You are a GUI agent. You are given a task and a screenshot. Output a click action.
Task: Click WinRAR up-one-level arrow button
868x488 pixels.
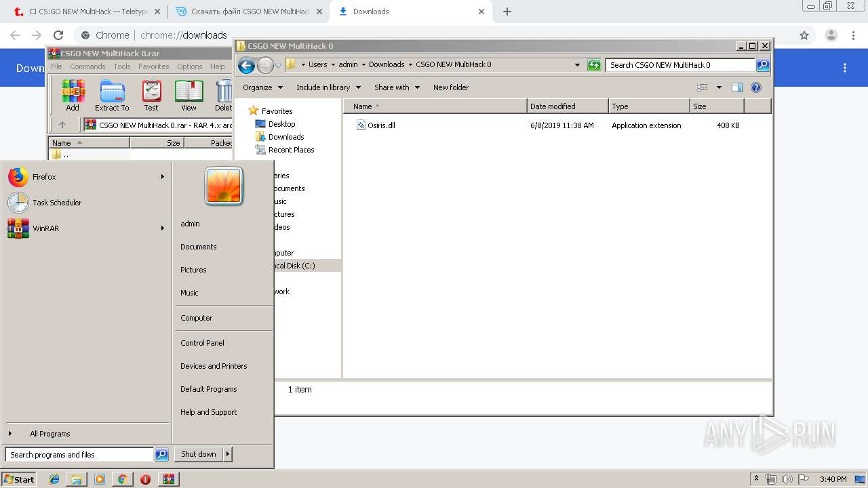62,125
